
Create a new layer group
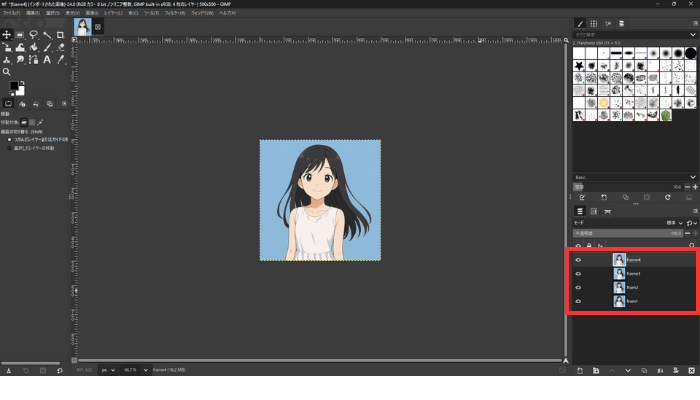tap(596, 371)
